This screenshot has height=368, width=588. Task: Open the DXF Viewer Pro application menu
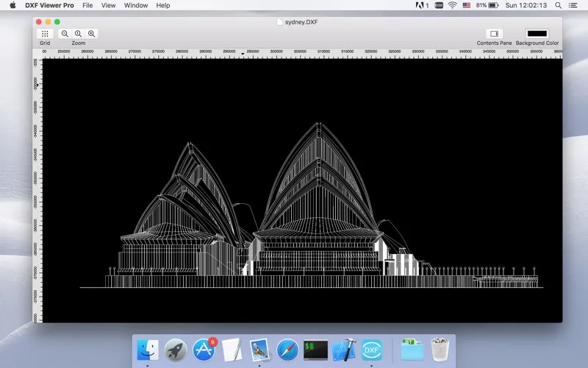(x=49, y=5)
